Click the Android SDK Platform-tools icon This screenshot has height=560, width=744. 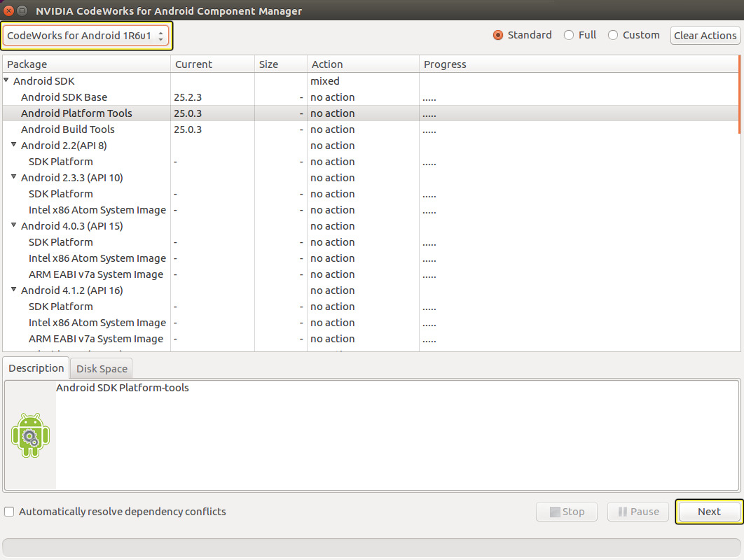30,435
